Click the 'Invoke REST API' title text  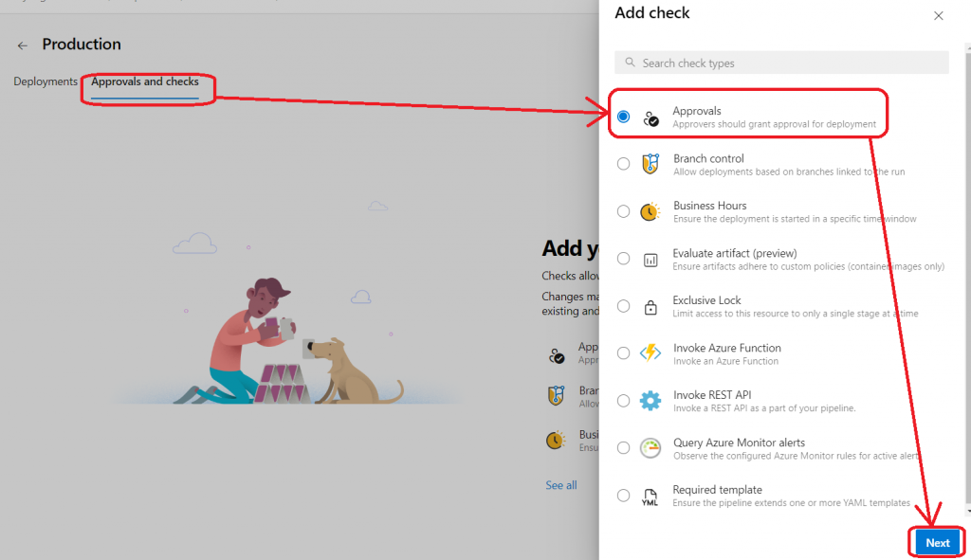[712, 395]
